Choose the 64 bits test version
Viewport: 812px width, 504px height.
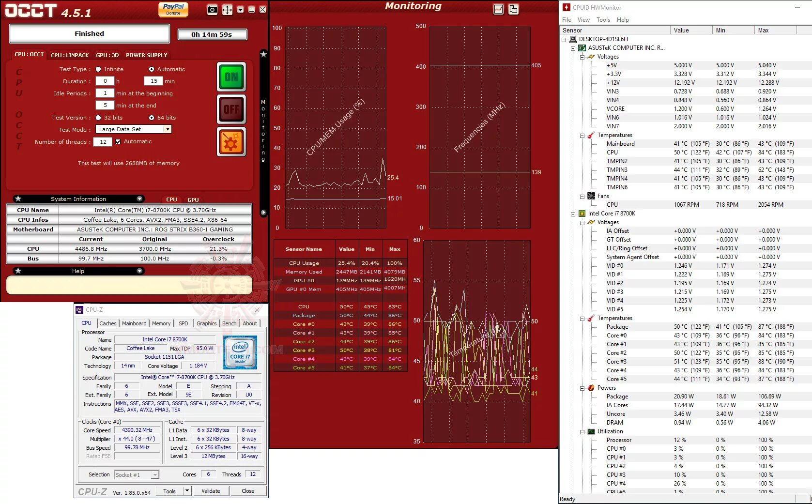(x=152, y=118)
